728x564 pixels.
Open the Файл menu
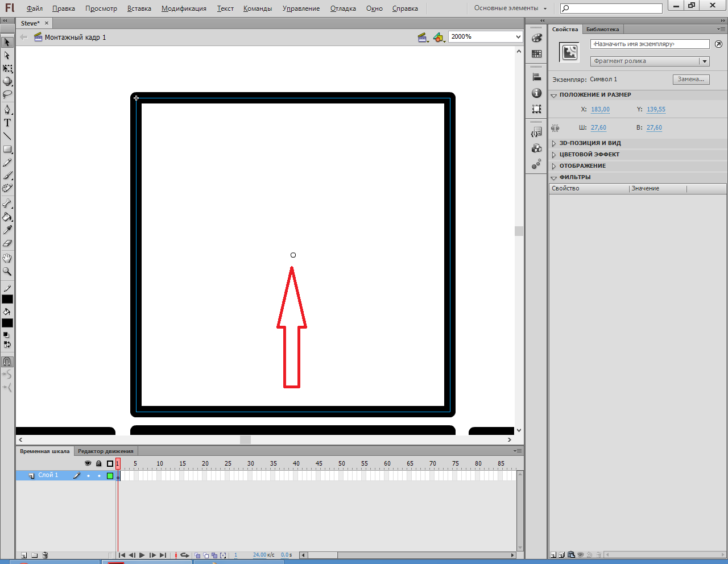[35, 9]
